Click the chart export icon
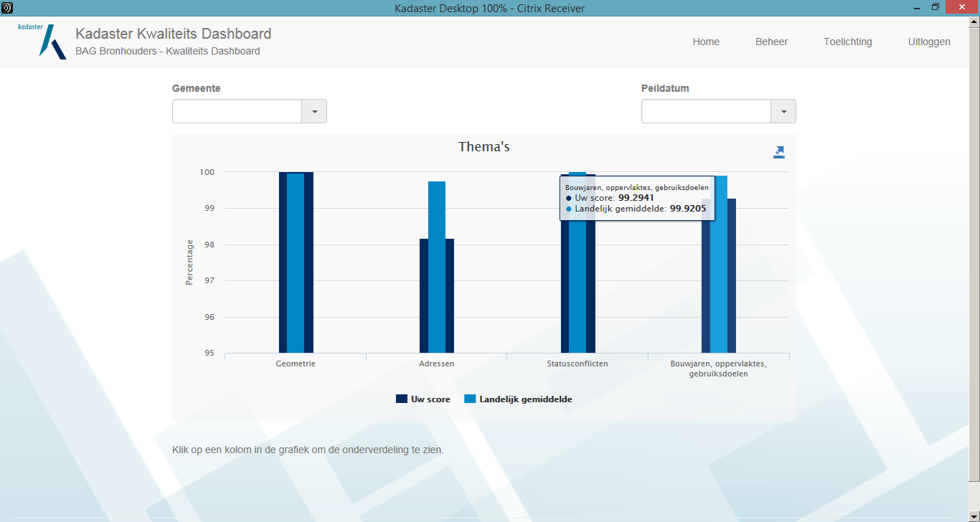 click(779, 152)
